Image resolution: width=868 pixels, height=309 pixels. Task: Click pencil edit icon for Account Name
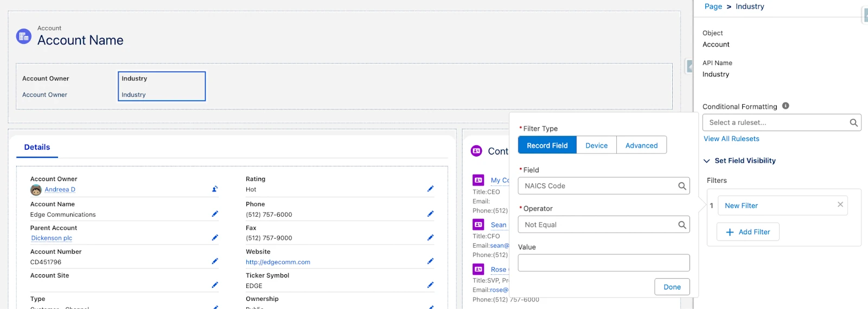pyautogui.click(x=215, y=214)
